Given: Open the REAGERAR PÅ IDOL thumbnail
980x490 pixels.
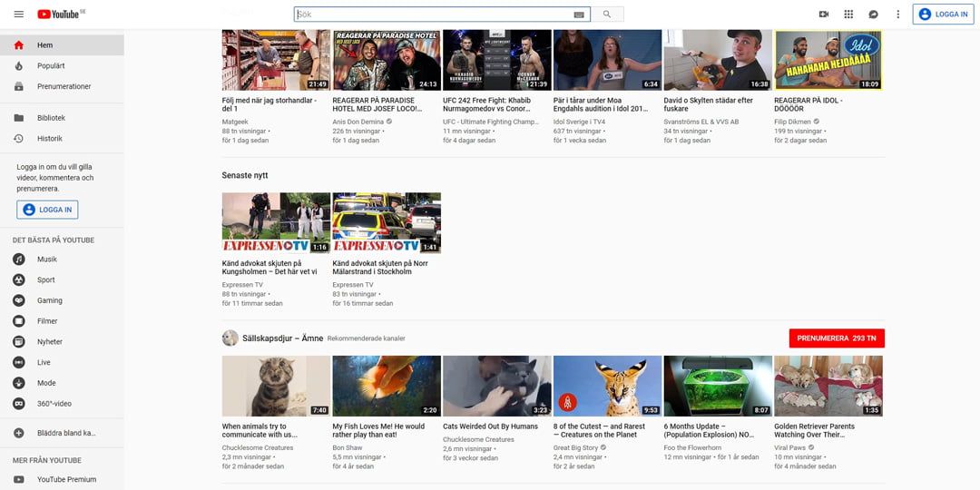Looking at the screenshot, I should coord(828,60).
